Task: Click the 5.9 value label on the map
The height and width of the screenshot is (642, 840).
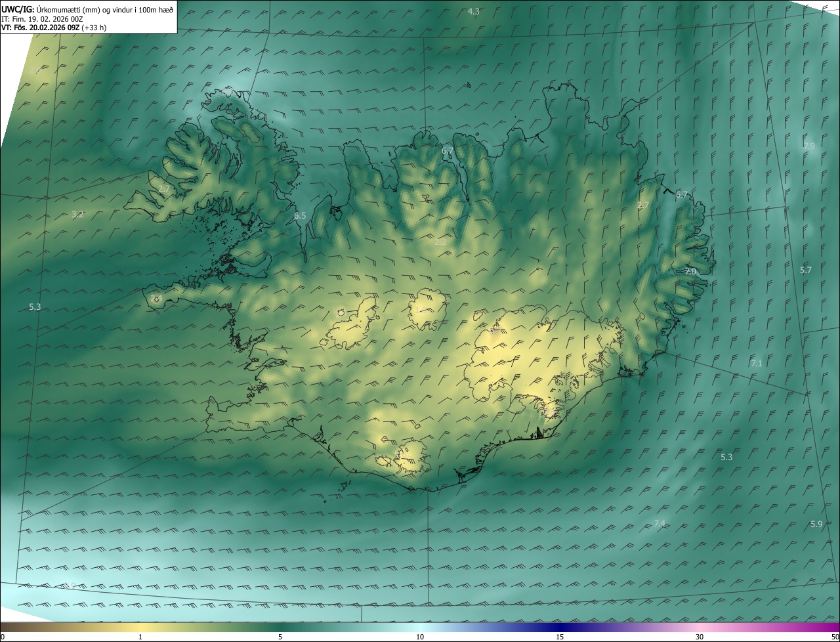Action: pos(816,524)
